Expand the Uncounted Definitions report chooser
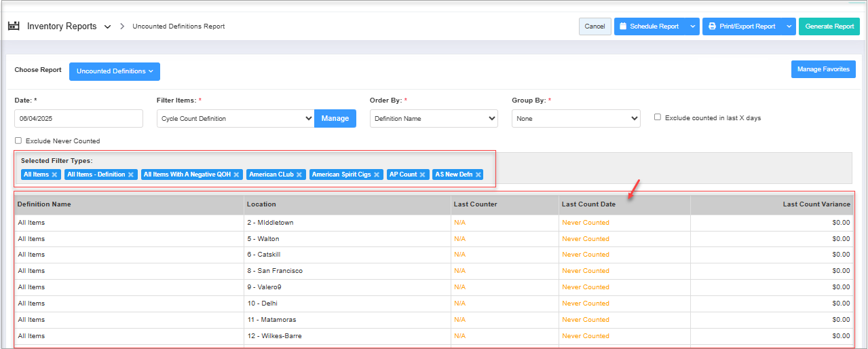This screenshot has height=349, width=868. [115, 71]
